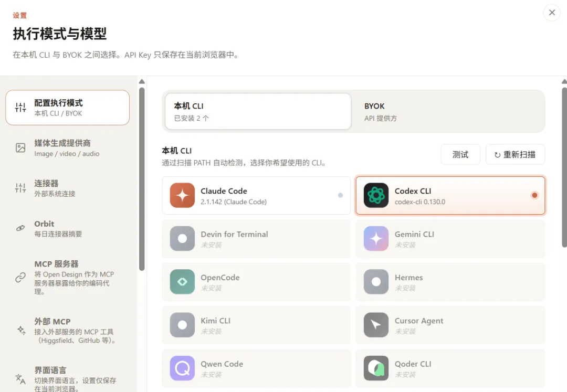Viewport: 567px width, 392px height.
Task: Click the Qoder CLI icon
Action: click(376, 368)
